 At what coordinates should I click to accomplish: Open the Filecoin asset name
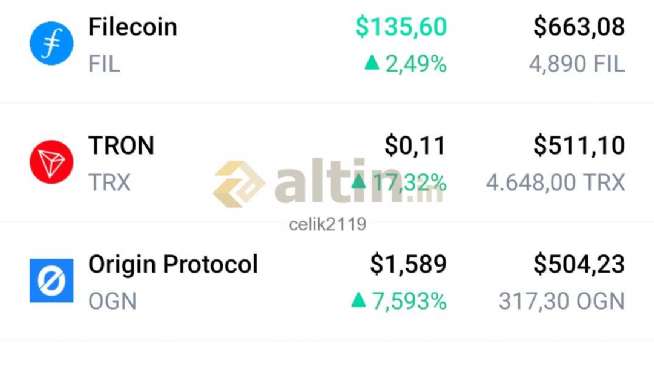coord(133,27)
